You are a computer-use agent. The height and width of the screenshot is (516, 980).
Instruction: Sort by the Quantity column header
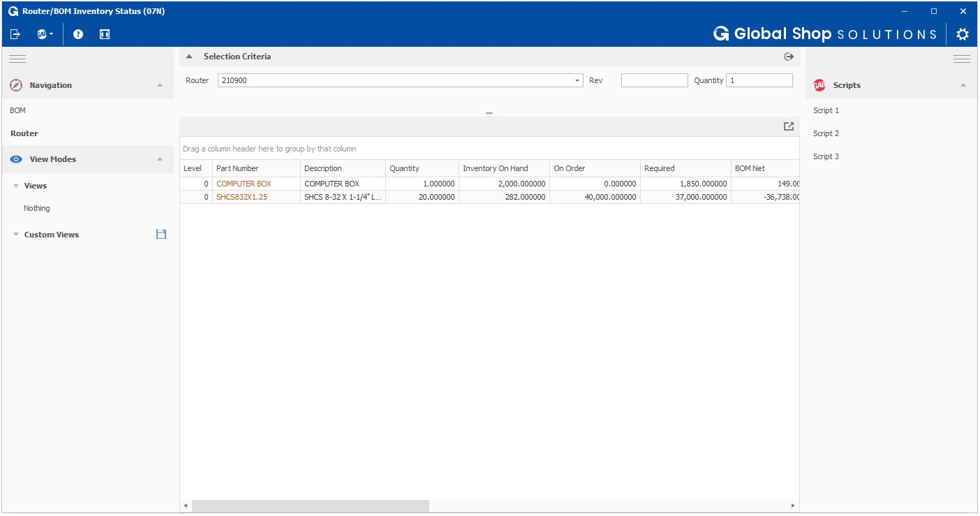422,168
